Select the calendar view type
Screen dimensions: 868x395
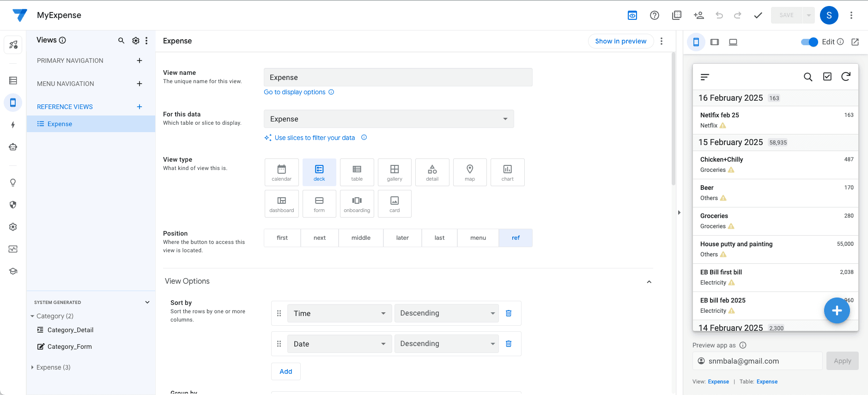(282, 172)
